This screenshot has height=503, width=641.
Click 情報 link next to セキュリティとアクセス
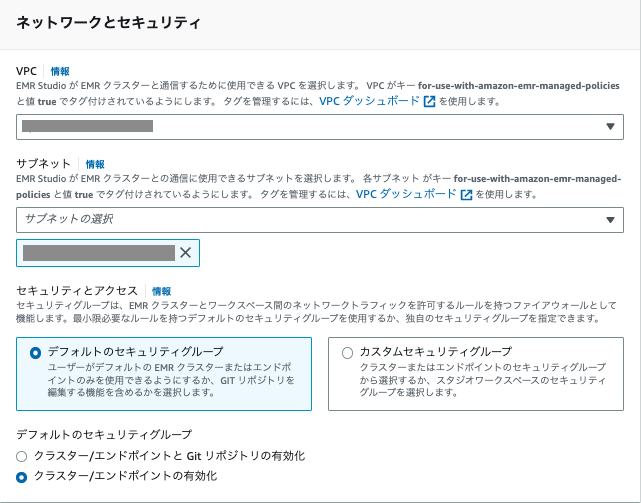(161, 291)
